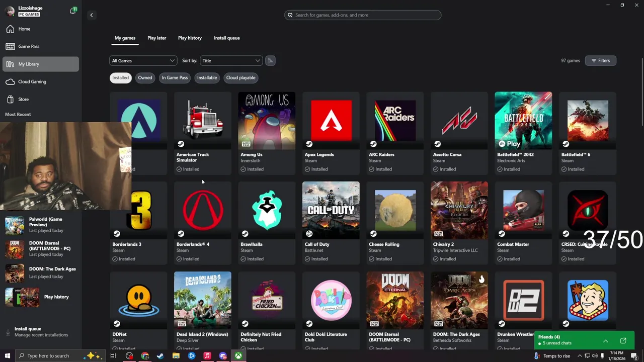Open the Filters button
644x362 pixels.
point(600,60)
